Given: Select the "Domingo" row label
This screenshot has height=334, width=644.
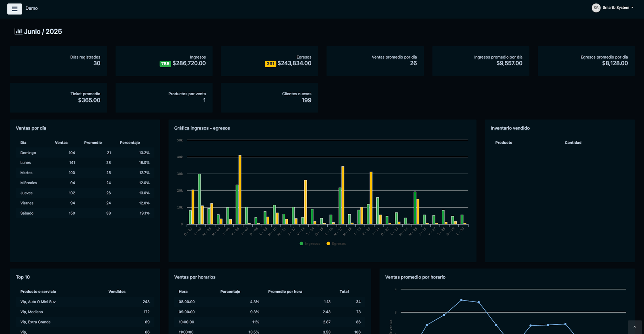Looking at the screenshot, I should [x=28, y=153].
